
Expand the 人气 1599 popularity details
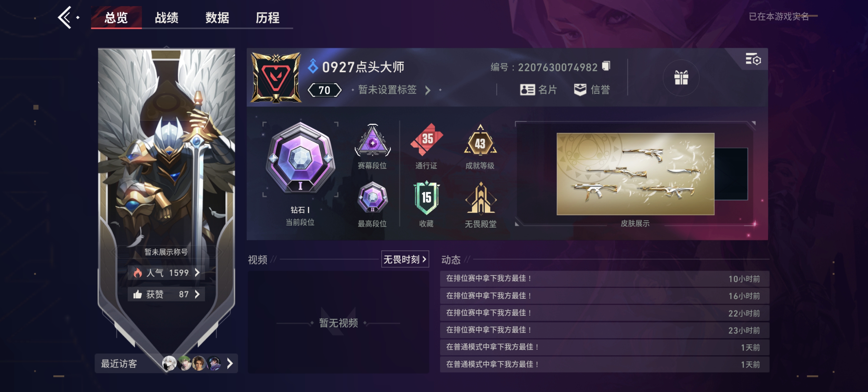coord(166,273)
